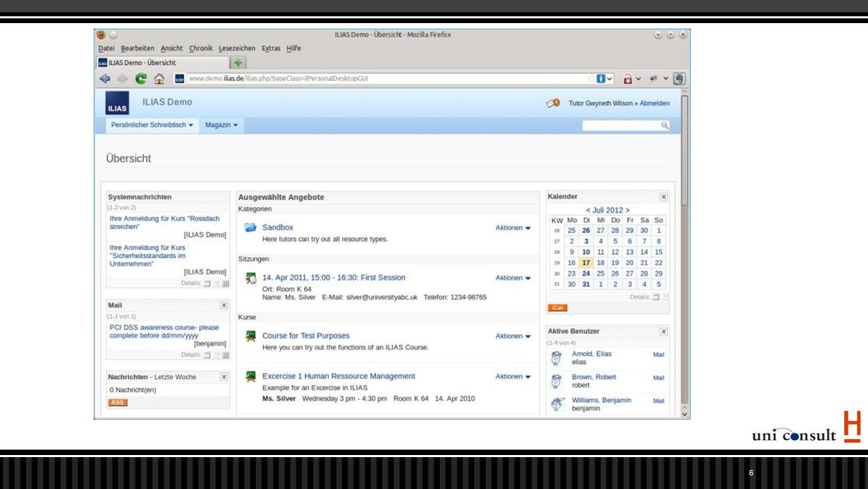
Task: Click the add-on icon at the toolbar's far right
Action: click(679, 79)
